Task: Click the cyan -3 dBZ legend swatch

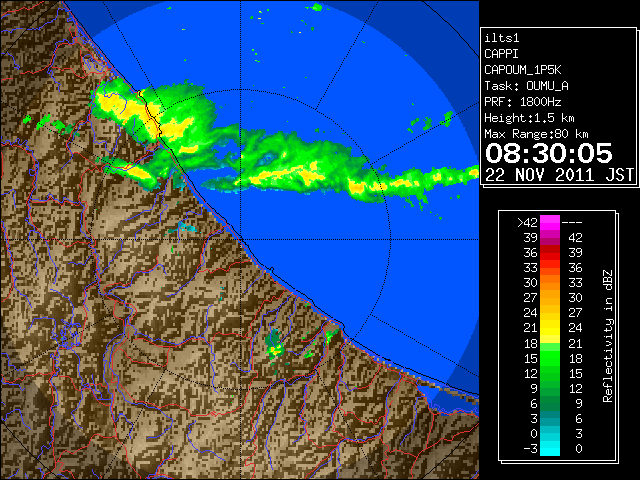Action: [550, 449]
